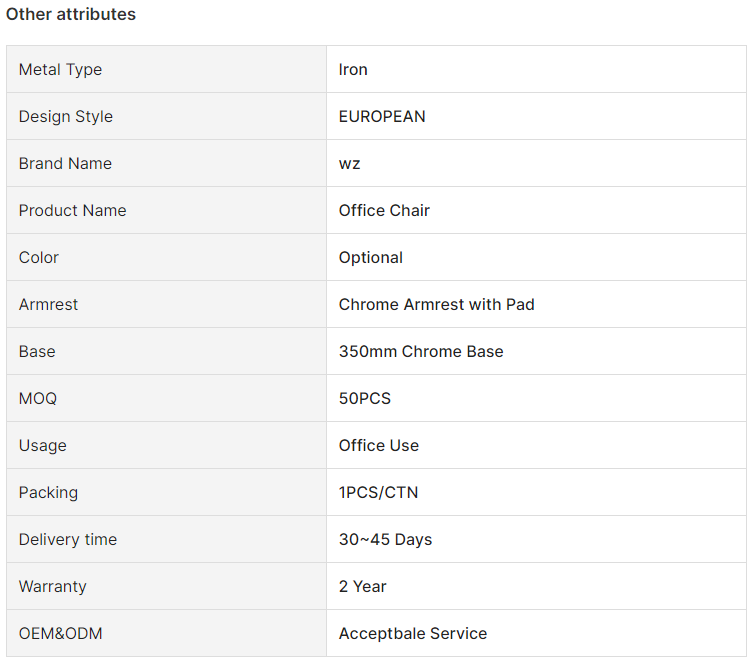This screenshot has width=756, height=663.
Task: Select the 'Design Style' label
Action: [66, 116]
